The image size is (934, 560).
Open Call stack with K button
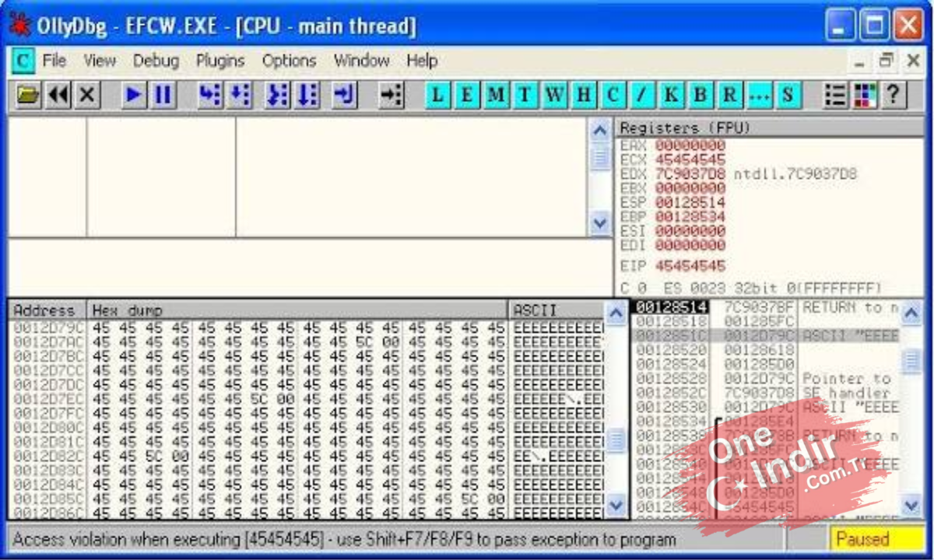click(671, 95)
